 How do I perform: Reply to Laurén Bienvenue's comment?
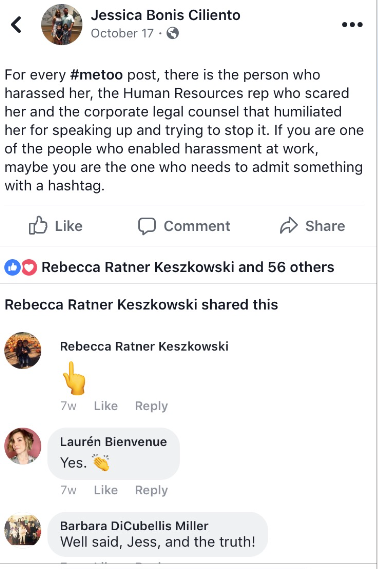151,490
